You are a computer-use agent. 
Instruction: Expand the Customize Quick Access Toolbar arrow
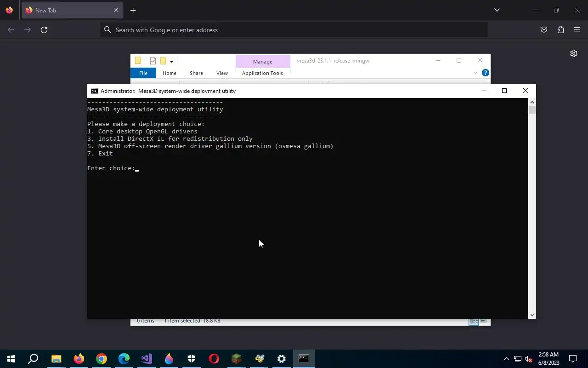pos(171,61)
